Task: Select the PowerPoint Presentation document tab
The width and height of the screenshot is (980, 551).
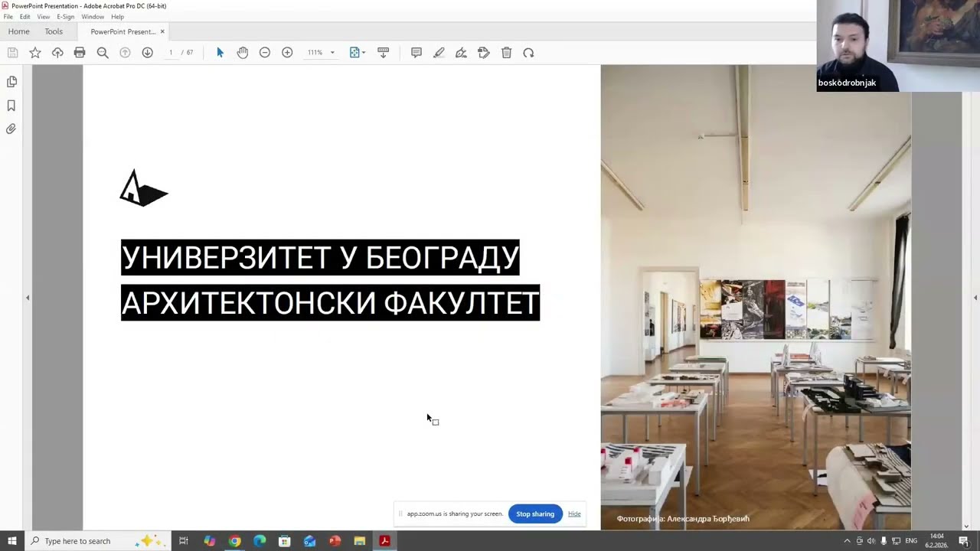Action: click(x=122, y=31)
